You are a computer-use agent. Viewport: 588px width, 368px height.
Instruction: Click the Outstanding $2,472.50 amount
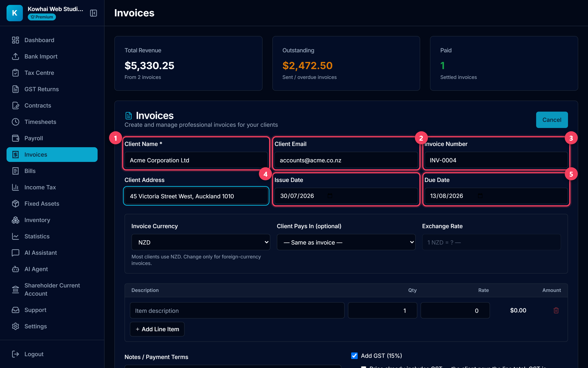pyautogui.click(x=307, y=65)
